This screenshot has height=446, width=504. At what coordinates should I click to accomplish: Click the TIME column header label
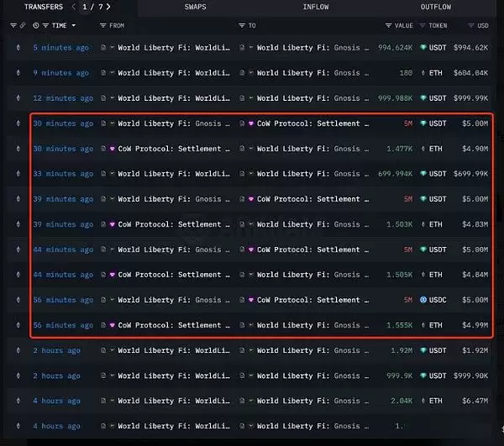[59, 25]
